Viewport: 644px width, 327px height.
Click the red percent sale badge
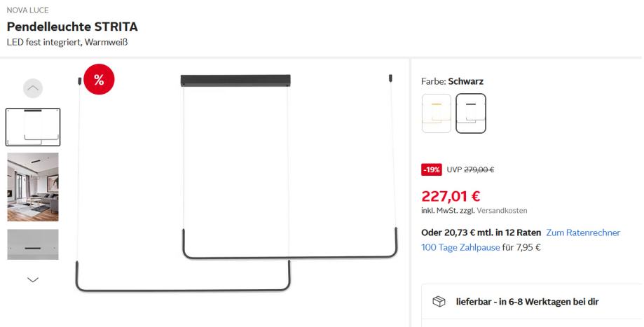[99, 78]
